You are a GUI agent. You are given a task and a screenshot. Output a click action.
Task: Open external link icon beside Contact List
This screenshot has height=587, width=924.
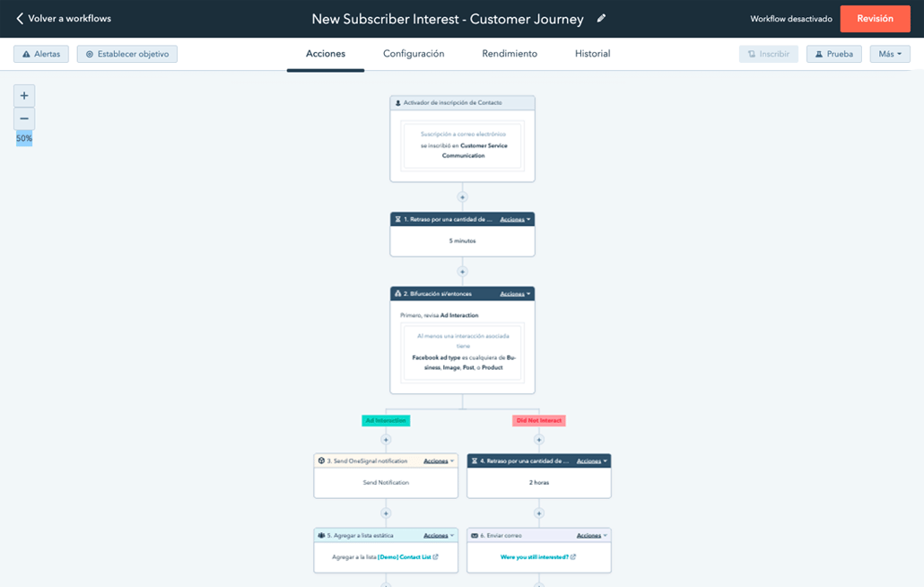pos(435,557)
